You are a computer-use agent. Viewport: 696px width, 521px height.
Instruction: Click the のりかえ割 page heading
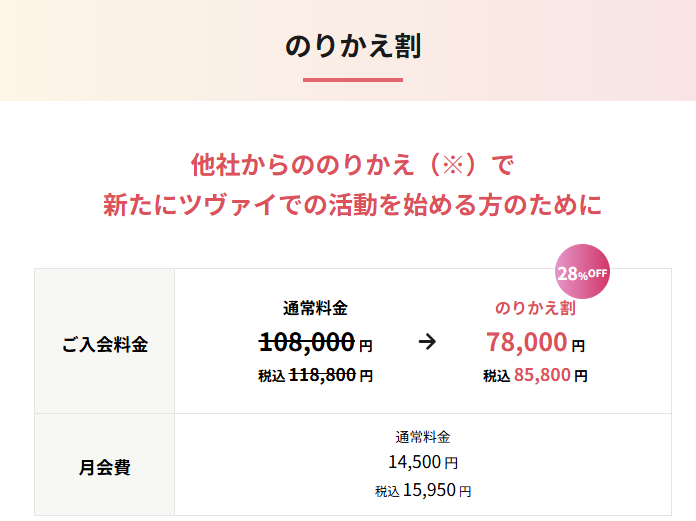353,46
